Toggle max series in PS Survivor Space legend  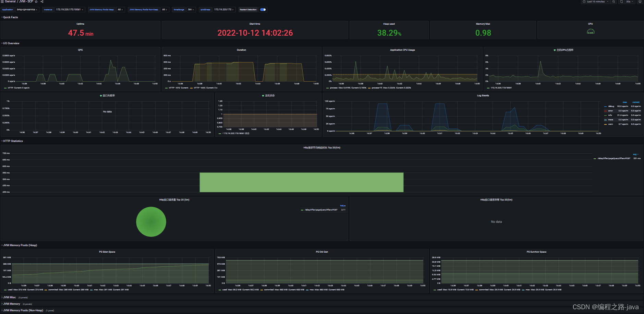tap(528, 290)
